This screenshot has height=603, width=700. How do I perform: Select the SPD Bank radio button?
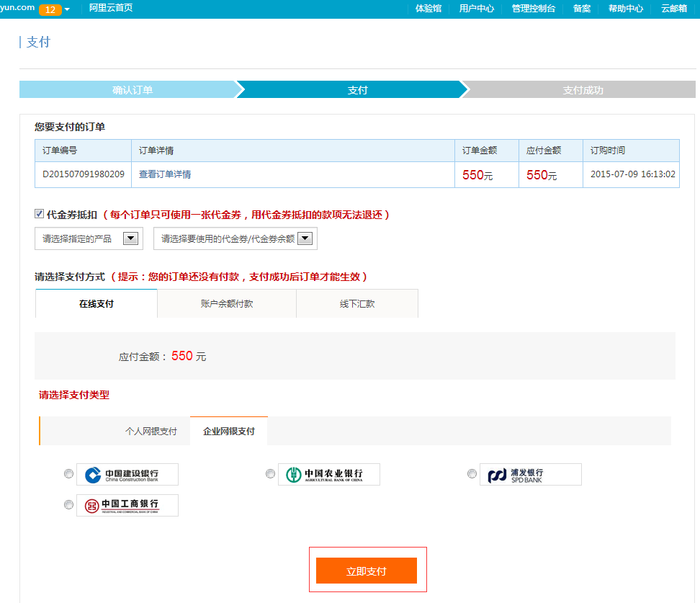[x=472, y=474]
